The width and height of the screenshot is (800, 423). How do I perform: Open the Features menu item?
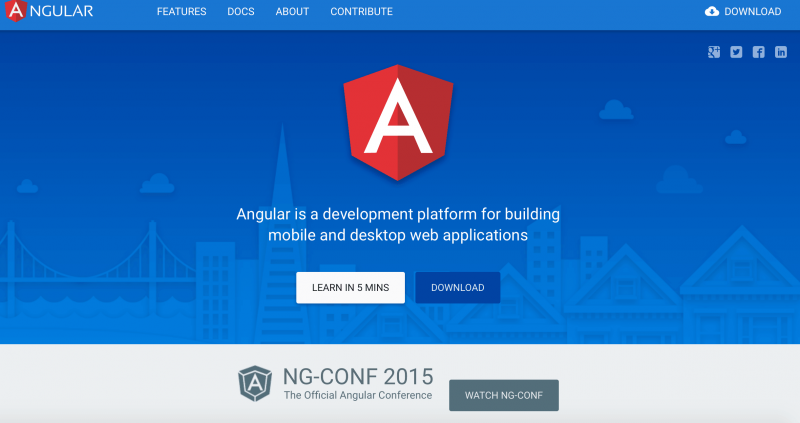[x=181, y=12]
